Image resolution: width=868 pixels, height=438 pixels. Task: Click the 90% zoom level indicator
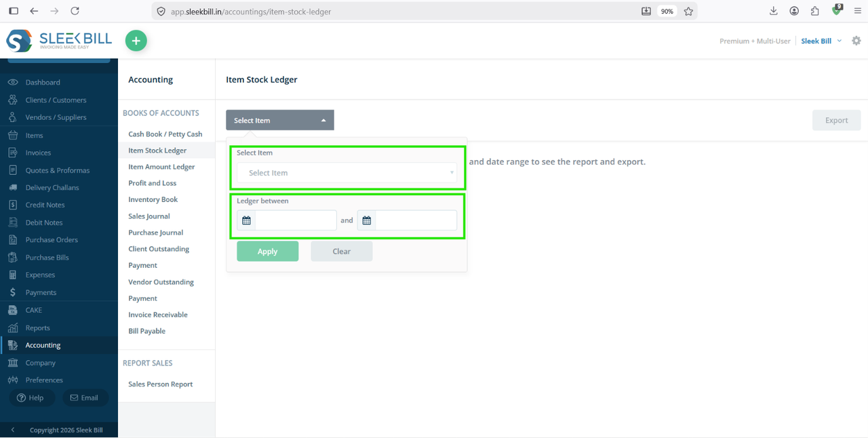(667, 12)
